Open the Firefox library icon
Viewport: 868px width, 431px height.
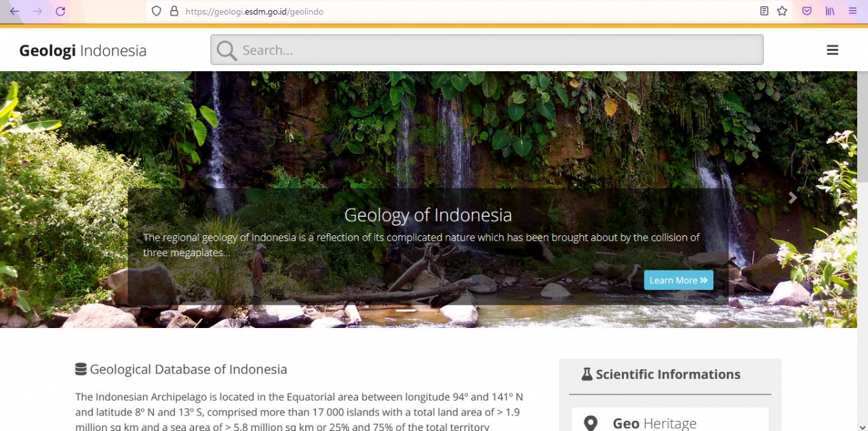830,12
